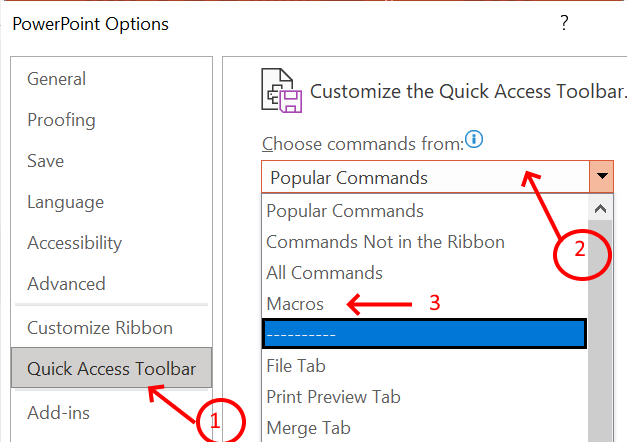Pick the Macros option in dropdown
627x442 pixels.
pyautogui.click(x=294, y=303)
